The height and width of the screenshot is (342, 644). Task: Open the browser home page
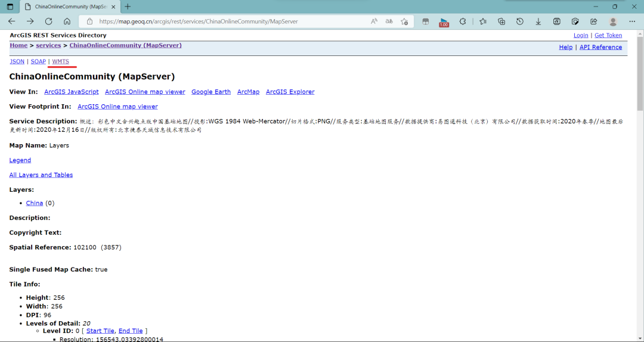click(x=67, y=21)
